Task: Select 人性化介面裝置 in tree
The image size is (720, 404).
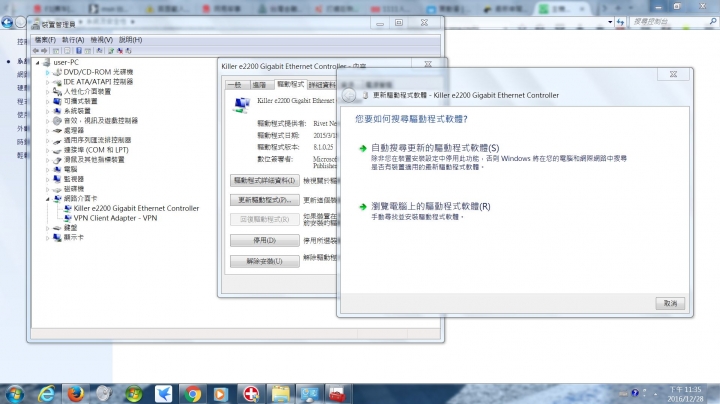Action: (87, 91)
